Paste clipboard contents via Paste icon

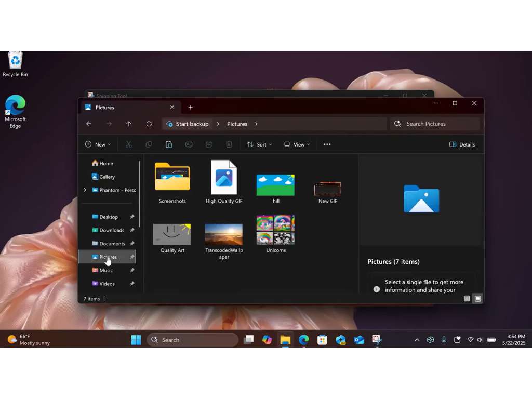169,144
